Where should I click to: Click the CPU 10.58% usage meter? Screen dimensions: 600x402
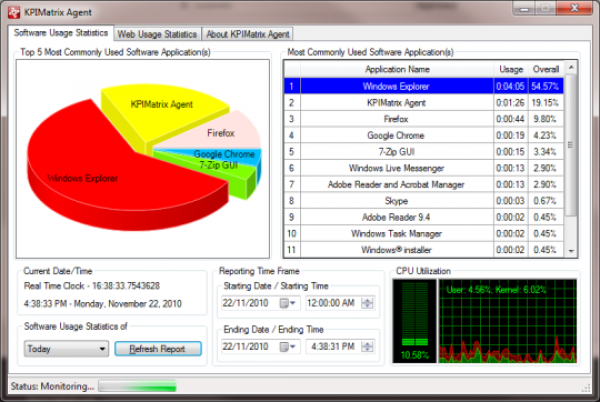click(x=414, y=321)
